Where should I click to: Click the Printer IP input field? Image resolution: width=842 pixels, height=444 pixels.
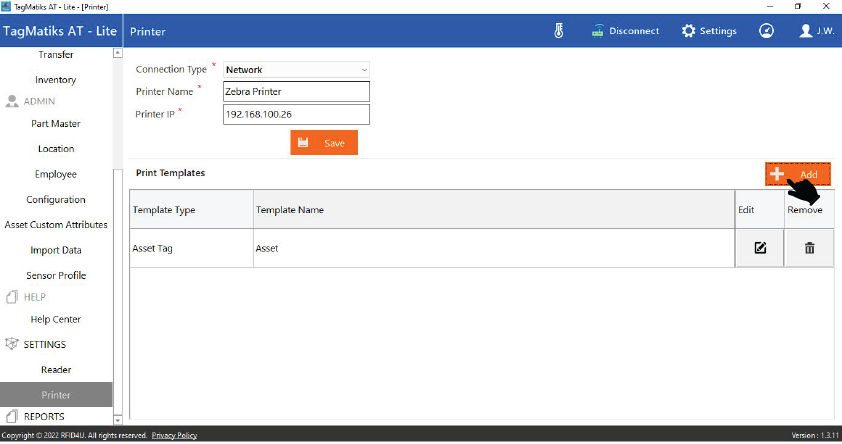pos(296,115)
